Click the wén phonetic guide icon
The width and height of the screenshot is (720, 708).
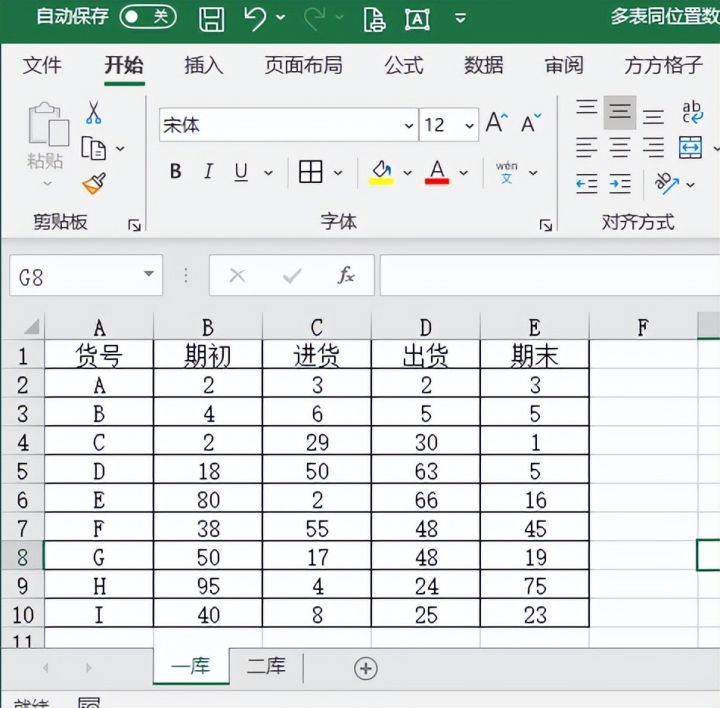pyautogui.click(x=506, y=173)
